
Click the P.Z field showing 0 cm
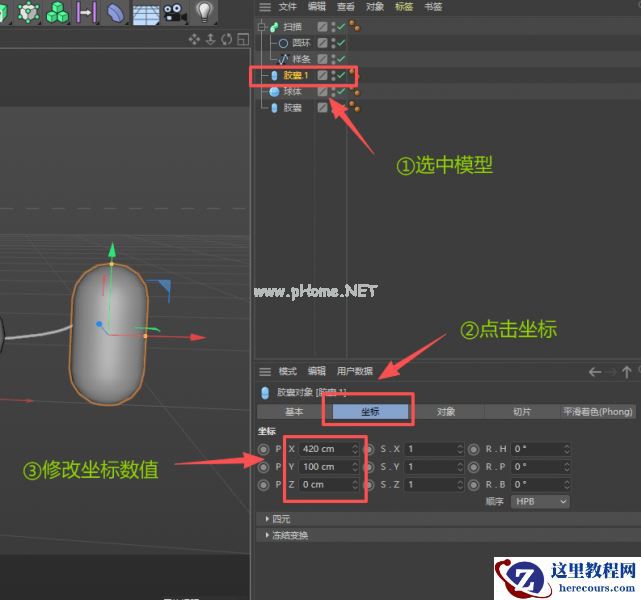point(329,485)
